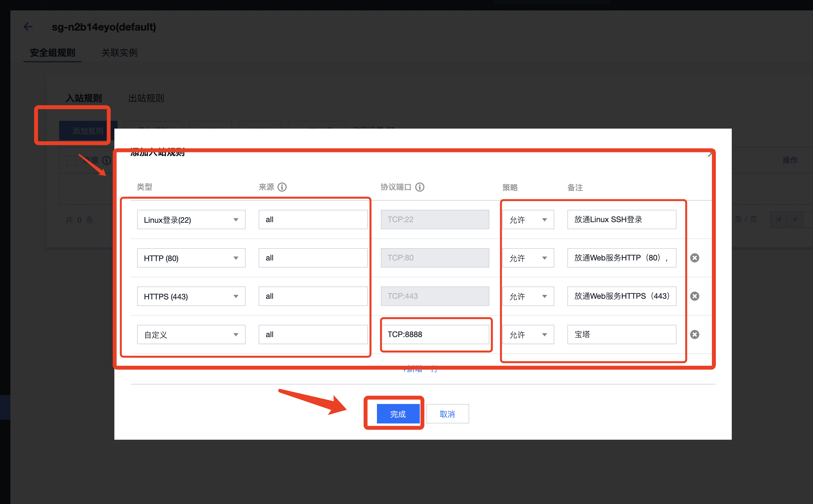The image size is (813, 504).
Task: Remove the HTTPS (443) rule row
Action: click(695, 296)
